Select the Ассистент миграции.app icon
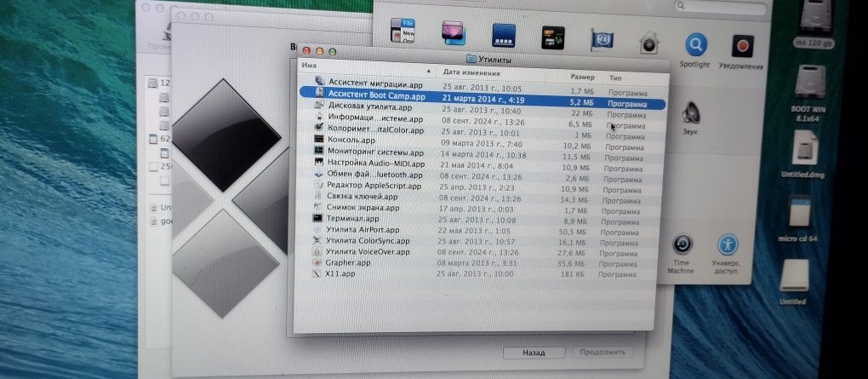This screenshot has height=379, width=868. [319, 82]
